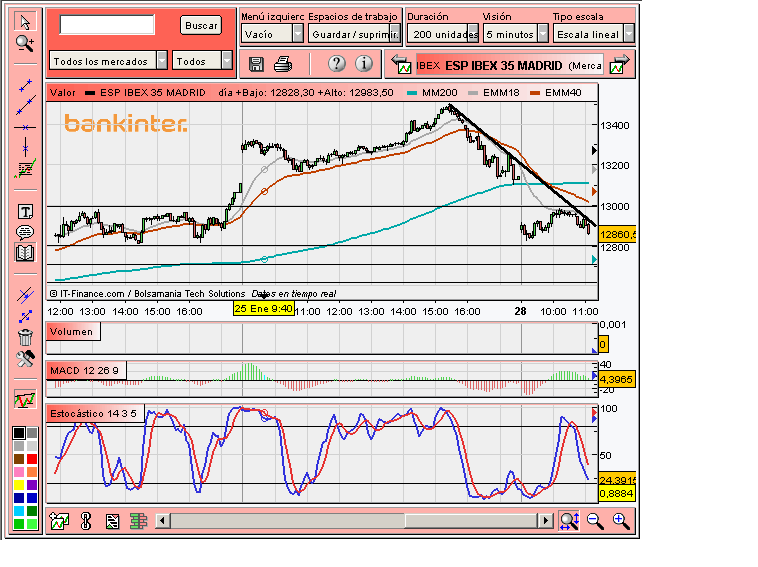Click the horizontal scrollbar right arrow
This screenshot has height=567, width=758.
pyautogui.click(x=546, y=521)
